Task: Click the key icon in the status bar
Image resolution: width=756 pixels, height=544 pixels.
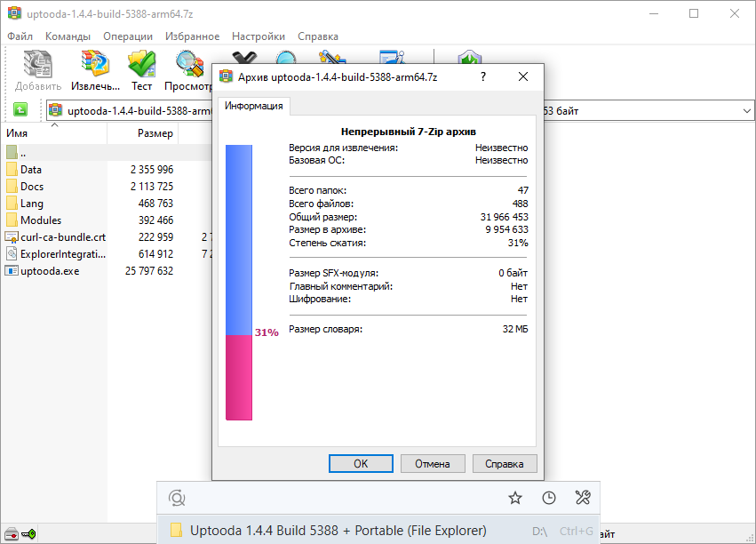Action: (28, 534)
